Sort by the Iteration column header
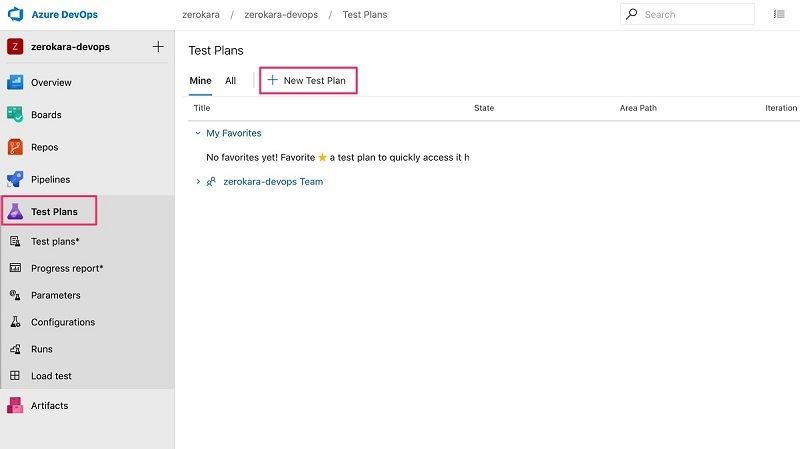Viewport: 800px width, 449px height. [x=781, y=108]
